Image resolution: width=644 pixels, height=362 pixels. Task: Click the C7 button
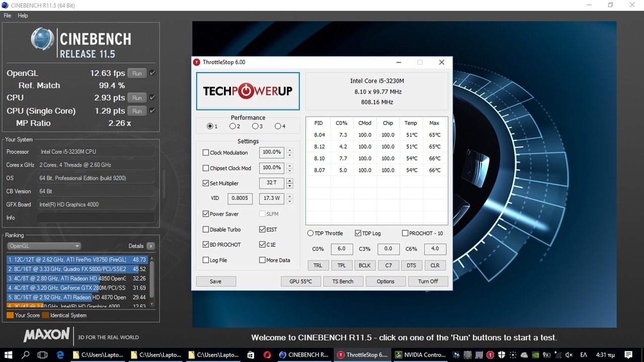[388, 265]
